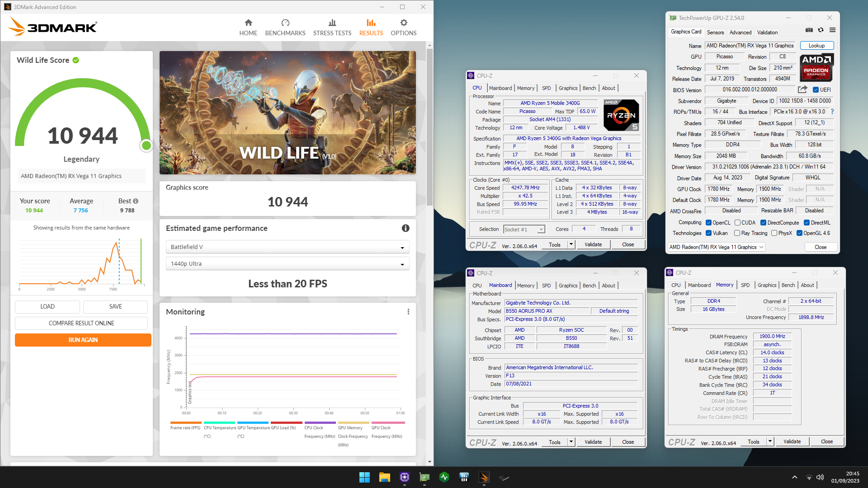The height and width of the screenshot is (488, 868).
Task: Open the 3DMark taskbar icon
Action: (484, 477)
